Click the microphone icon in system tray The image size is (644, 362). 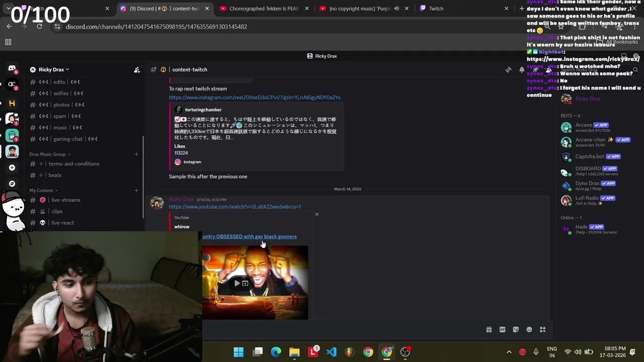(x=536, y=352)
